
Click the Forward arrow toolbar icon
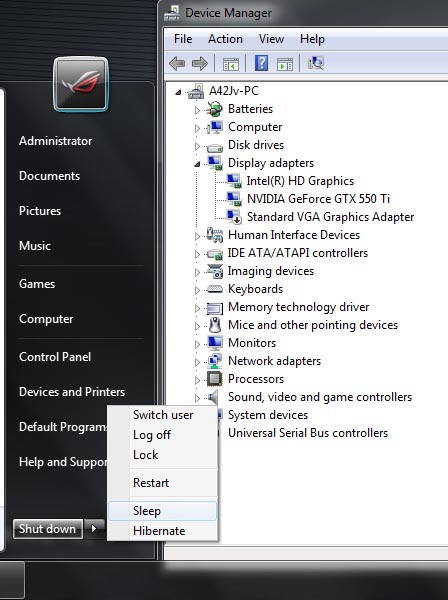[200, 64]
